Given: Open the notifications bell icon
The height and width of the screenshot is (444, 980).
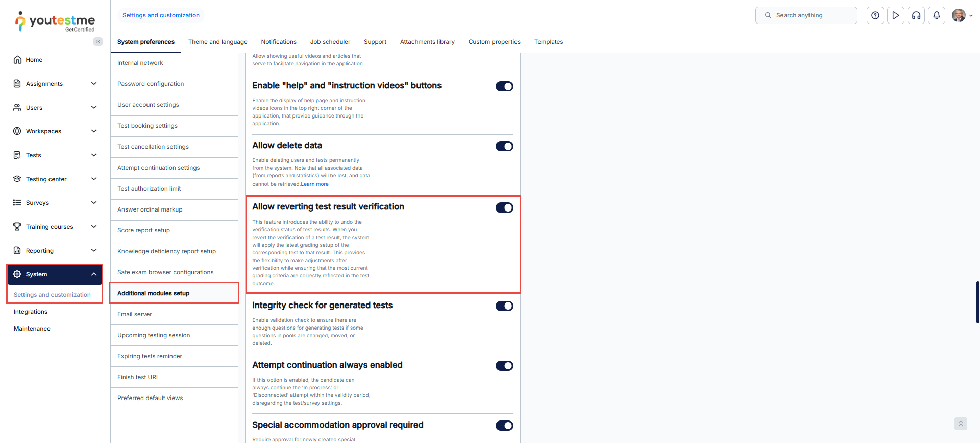Looking at the screenshot, I should (936, 15).
